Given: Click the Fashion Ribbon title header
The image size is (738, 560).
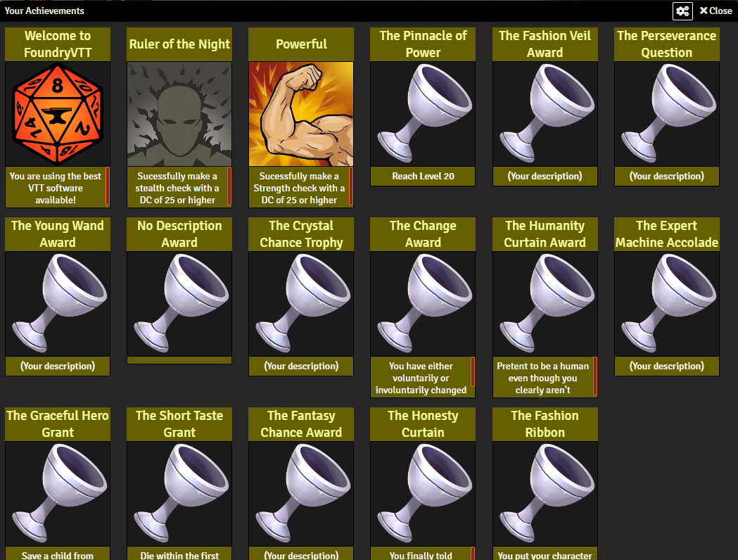Looking at the screenshot, I should tap(545, 424).
